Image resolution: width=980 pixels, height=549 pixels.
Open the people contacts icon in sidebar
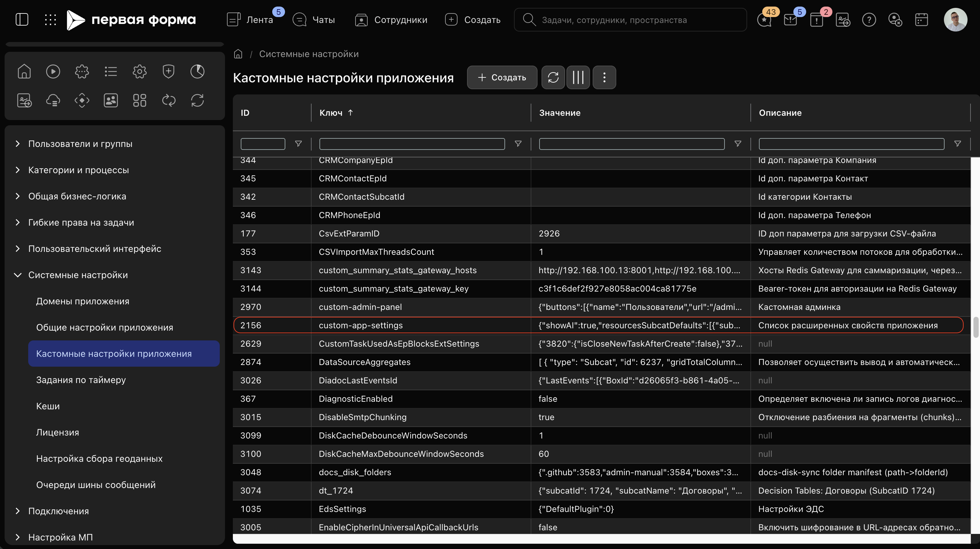click(x=111, y=100)
